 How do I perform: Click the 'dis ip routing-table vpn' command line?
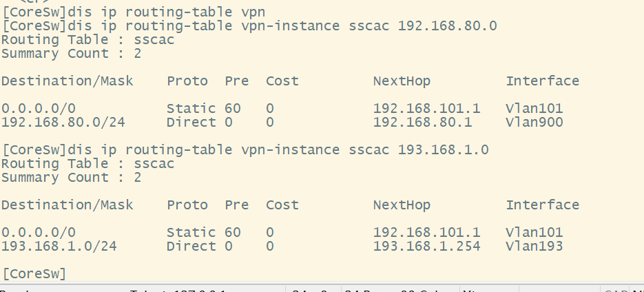click(132, 12)
